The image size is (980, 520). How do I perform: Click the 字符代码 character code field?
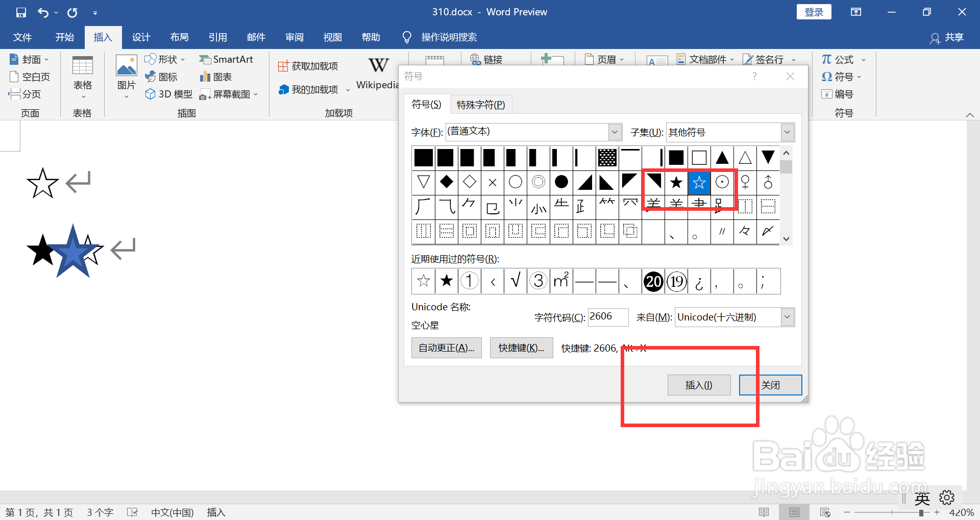[x=608, y=317]
